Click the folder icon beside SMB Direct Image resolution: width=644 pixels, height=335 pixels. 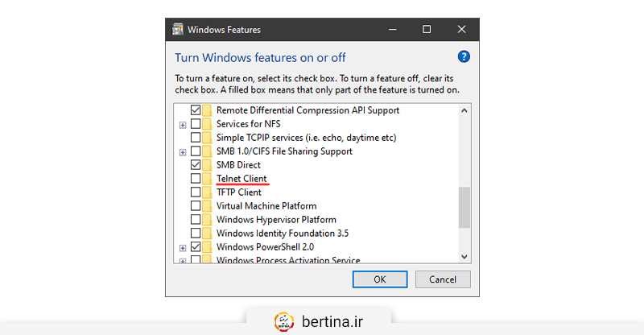(x=208, y=165)
